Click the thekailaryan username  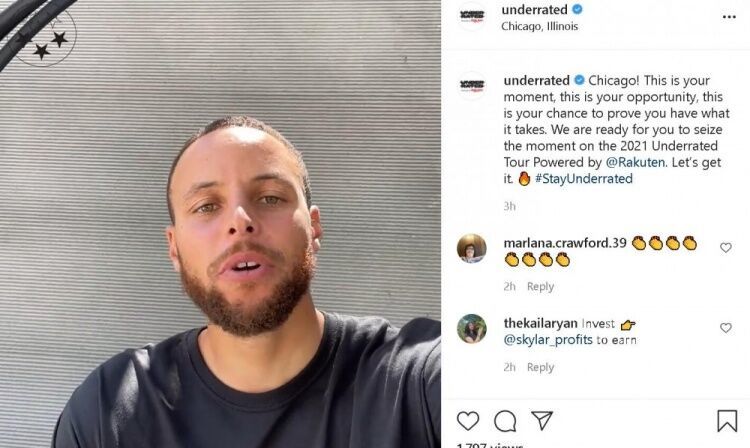pos(540,323)
